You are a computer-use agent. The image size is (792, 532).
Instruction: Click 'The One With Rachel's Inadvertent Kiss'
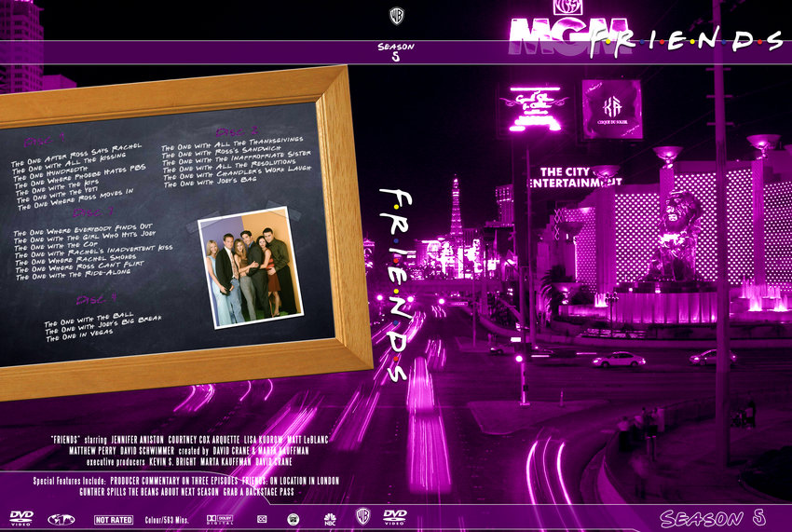pos(94,252)
